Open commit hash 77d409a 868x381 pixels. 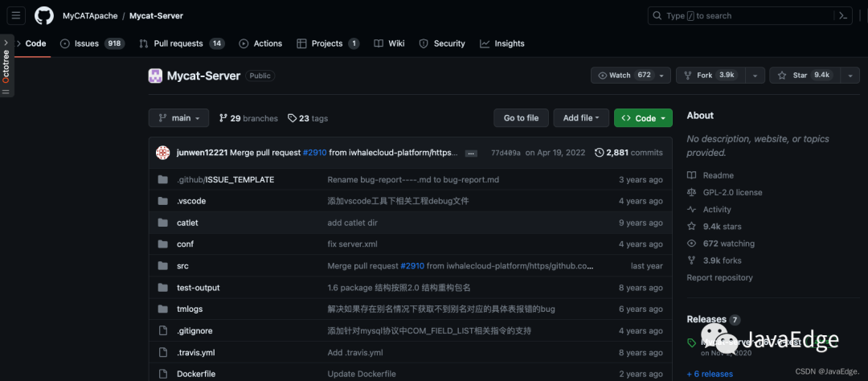pyautogui.click(x=506, y=153)
